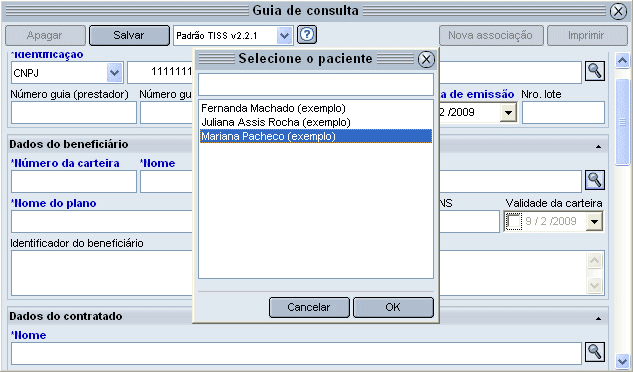Click the main scrollbar up arrow

pyautogui.click(x=622, y=61)
